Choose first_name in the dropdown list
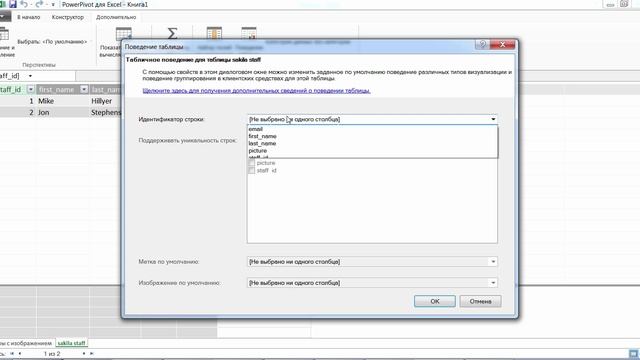 (373, 136)
